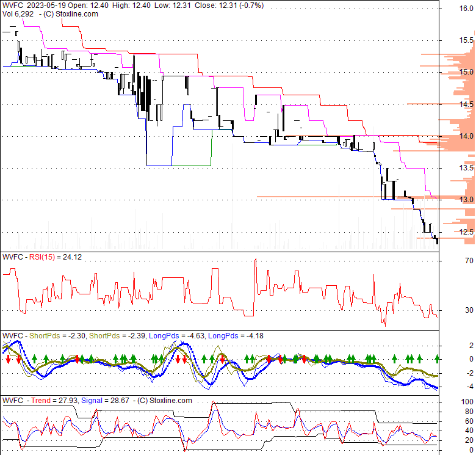Select the date 2023-05-19 in the header
This screenshot has width=476, height=455.
point(47,5)
